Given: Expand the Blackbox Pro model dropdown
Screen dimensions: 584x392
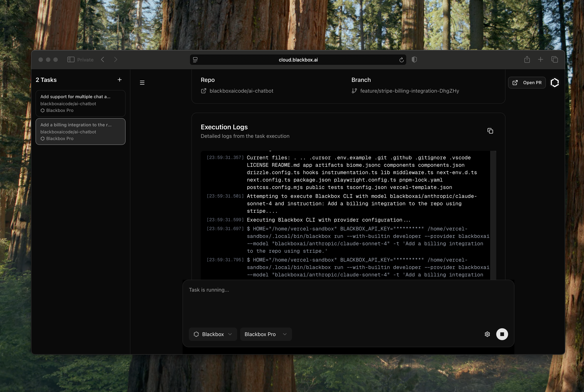Looking at the screenshot, I should coord(266,334).
